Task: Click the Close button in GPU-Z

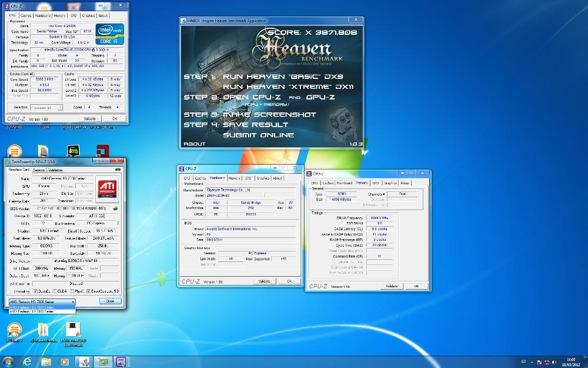Action: pyautogui.click(x=111, y=301)
